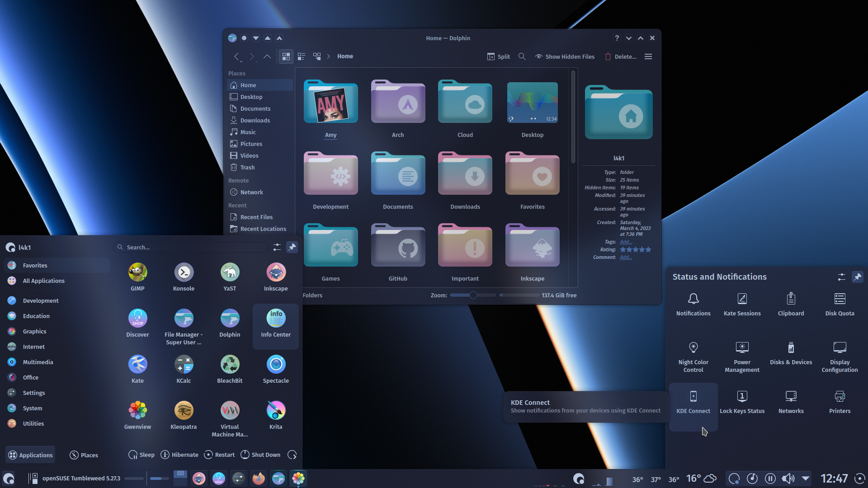Viewport: 868px width, 488px height.
Task: Open Status and Notifications configure options
Action: point(841,277)
